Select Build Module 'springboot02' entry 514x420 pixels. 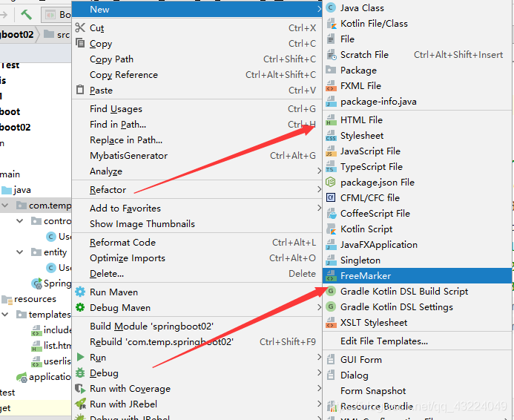coord(197,327)
